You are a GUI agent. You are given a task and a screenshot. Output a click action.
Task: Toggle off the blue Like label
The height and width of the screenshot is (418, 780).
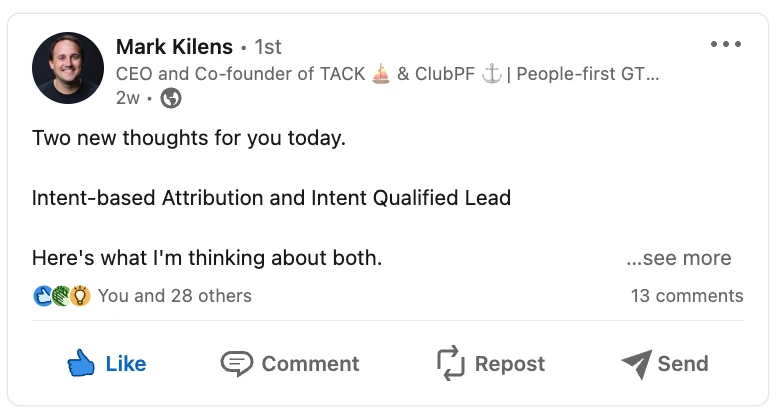point(126,364)
